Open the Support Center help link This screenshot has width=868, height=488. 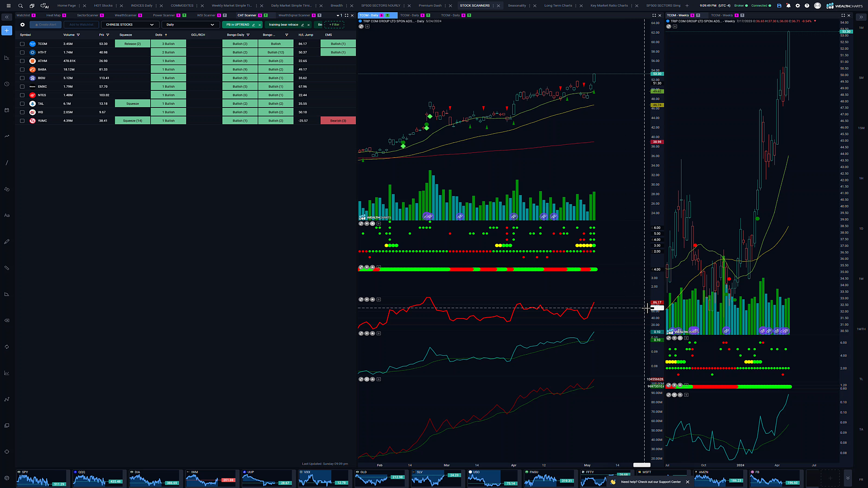[x=651, y=482]
